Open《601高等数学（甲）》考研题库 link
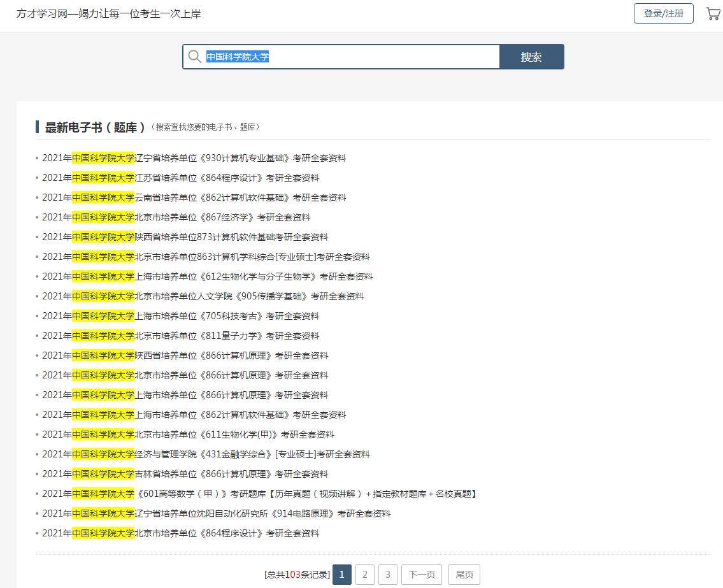The width and height of the screenshot is (723, 588). pyautogui.click(x=259, y=494)
